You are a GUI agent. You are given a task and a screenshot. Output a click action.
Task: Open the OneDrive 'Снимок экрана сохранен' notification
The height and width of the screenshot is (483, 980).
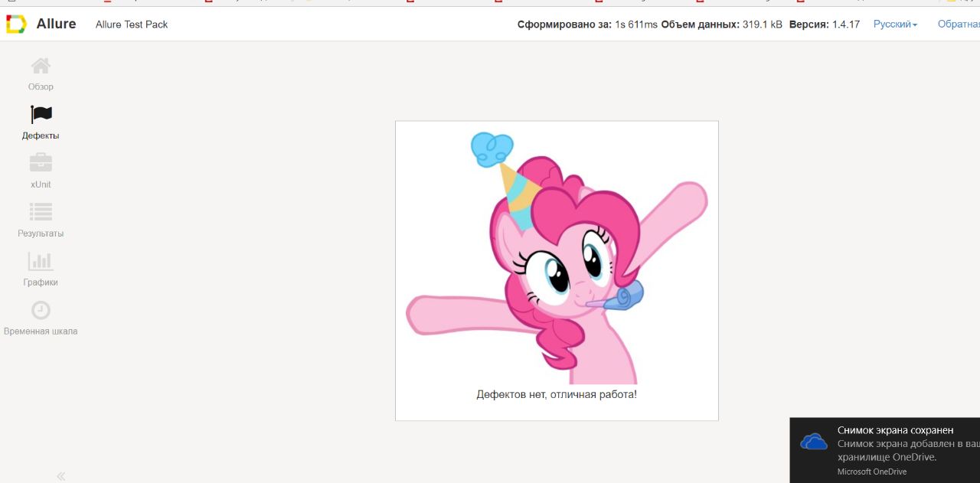(885, 450)
